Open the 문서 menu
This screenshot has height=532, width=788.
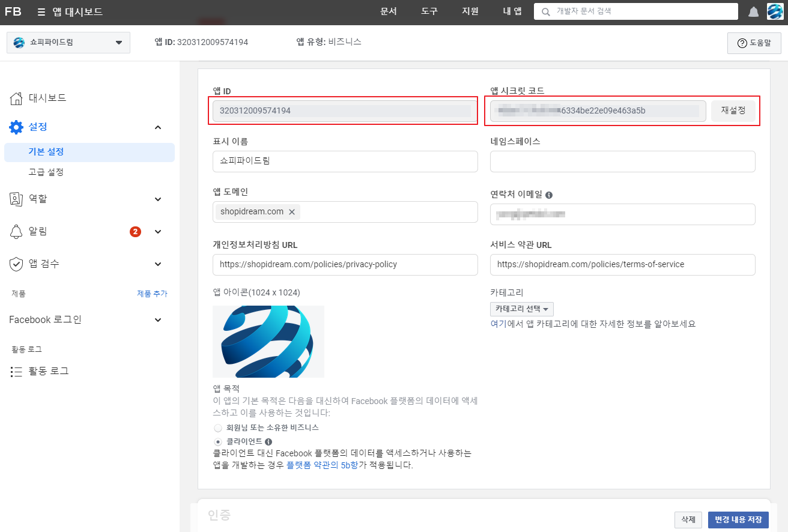(389, 11)
